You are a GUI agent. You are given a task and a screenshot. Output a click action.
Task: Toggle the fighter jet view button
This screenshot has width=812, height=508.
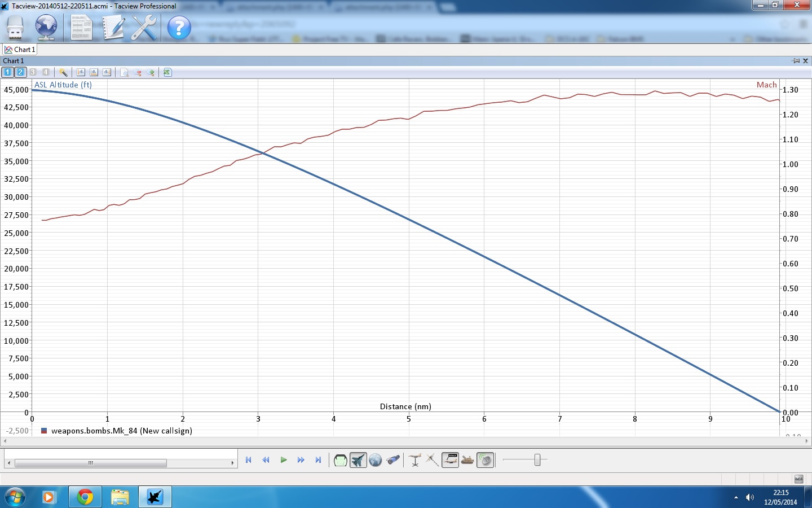[358, 461]
